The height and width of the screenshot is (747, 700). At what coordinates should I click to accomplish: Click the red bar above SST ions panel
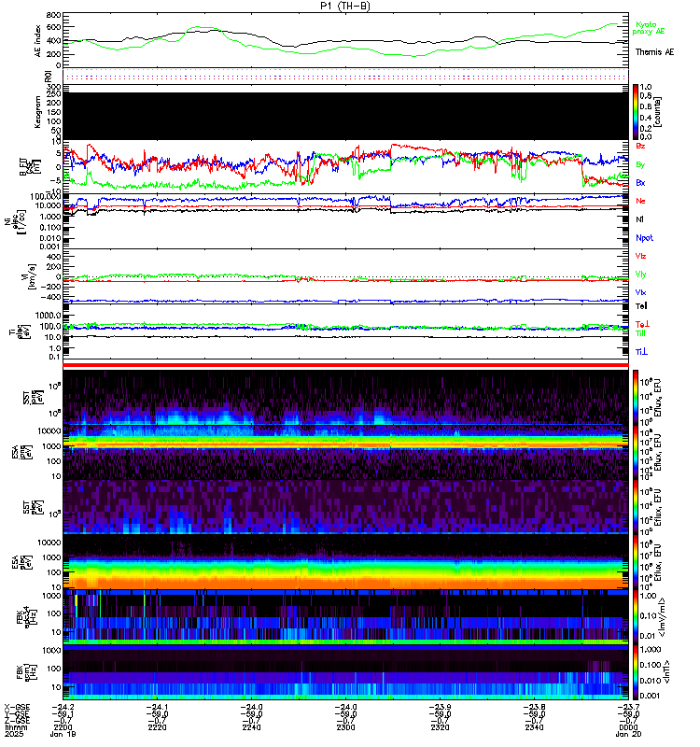point(345,365)
